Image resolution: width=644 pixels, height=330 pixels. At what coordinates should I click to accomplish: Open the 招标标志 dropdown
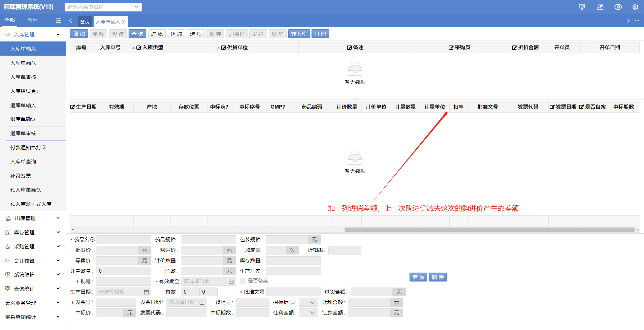(x=308, y=302)
